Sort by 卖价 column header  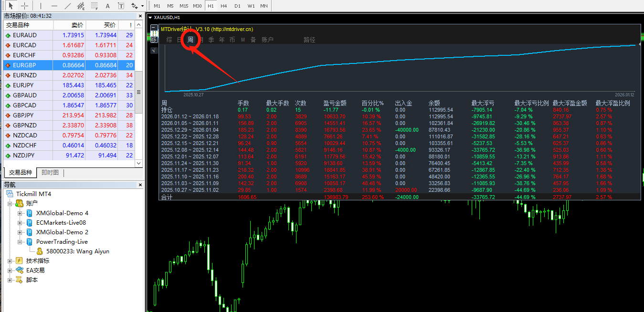coord(69,25)
